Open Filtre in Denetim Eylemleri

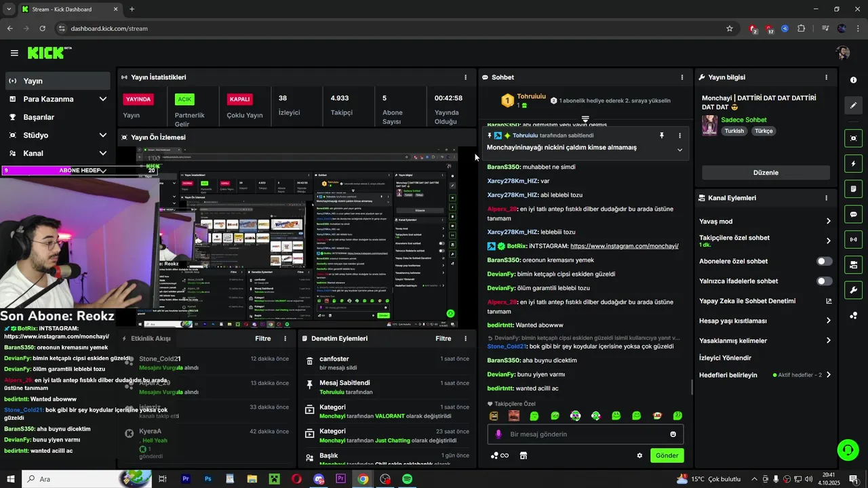[x=443, y=338]
